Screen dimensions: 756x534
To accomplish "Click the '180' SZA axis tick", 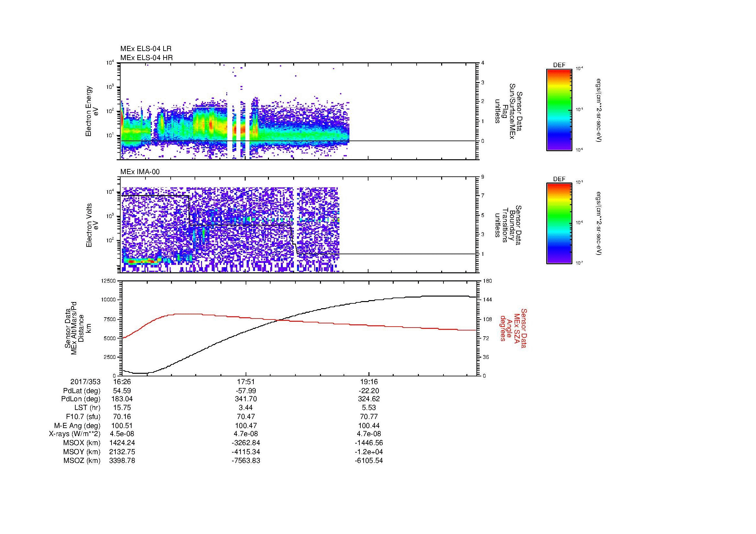I will [487, 281].
